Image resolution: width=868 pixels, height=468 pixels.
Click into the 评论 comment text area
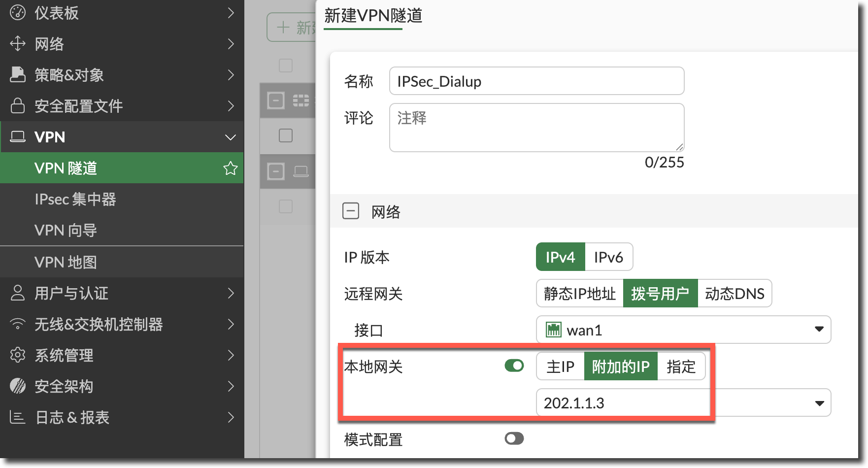click(x=536, y=128)
